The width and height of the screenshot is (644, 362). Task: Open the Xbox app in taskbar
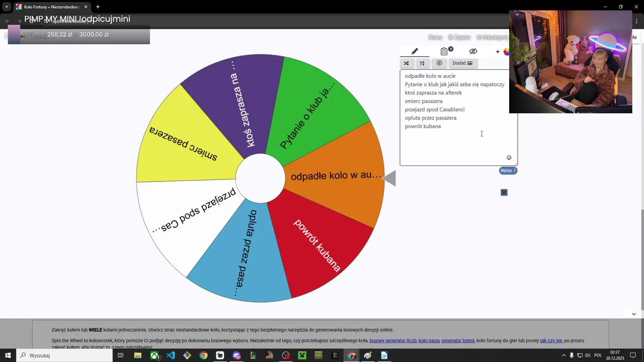[x=154, y=355]
